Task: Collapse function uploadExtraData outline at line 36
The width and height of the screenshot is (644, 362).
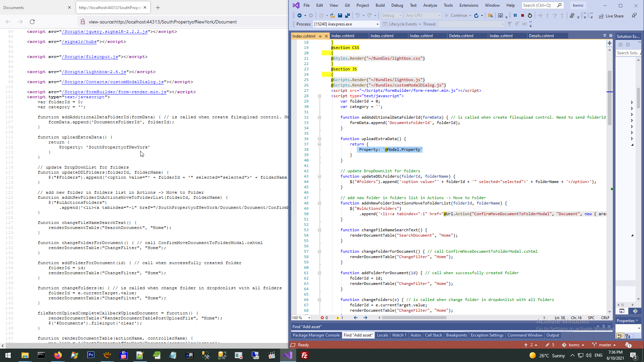Action: (x=319, y=139)
